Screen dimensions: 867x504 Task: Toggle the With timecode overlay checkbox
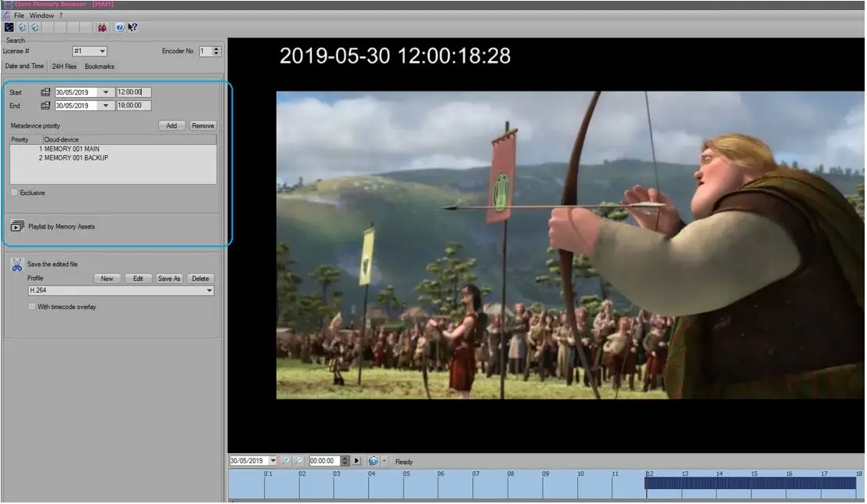32,307
